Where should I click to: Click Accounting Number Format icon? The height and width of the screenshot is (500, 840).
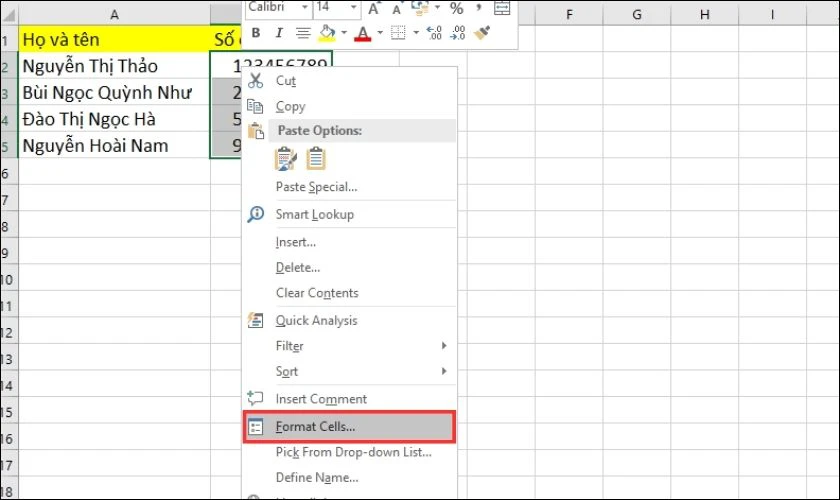coord(419,7)
